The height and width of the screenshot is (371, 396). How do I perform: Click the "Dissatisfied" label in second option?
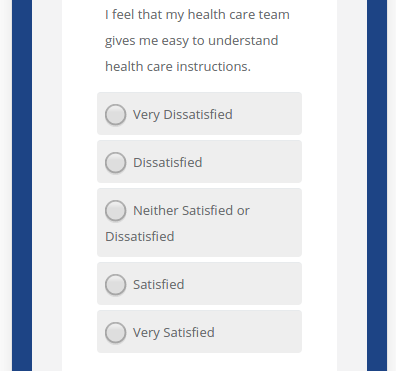(168, 162)
